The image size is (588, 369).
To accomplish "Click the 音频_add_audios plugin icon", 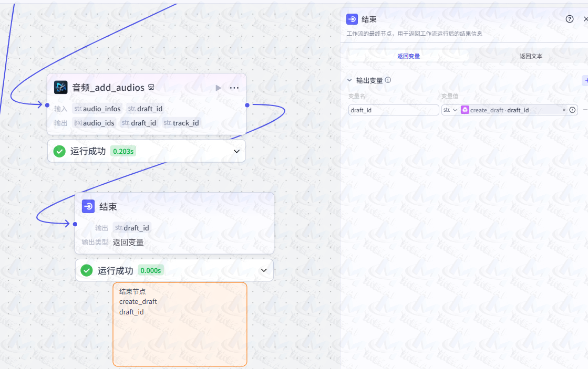I will 61,87.
